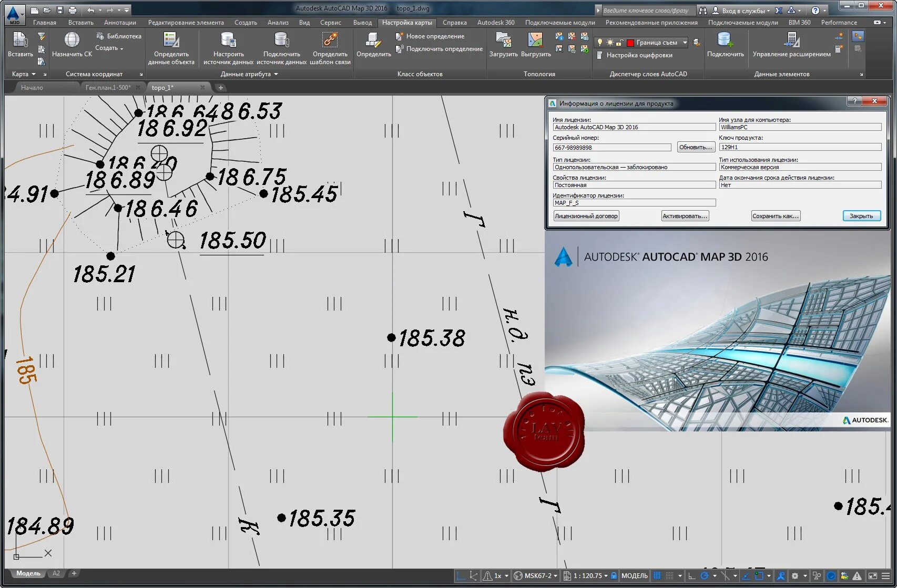This screenshot has height=588, width=897.
Task: Click the Сохранить как button
Action: click(776, 216)
